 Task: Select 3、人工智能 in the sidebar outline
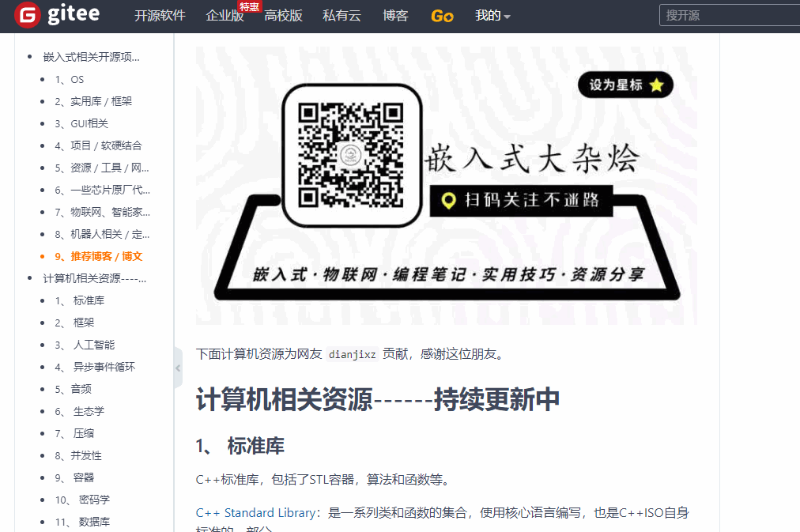pos(85,345)
